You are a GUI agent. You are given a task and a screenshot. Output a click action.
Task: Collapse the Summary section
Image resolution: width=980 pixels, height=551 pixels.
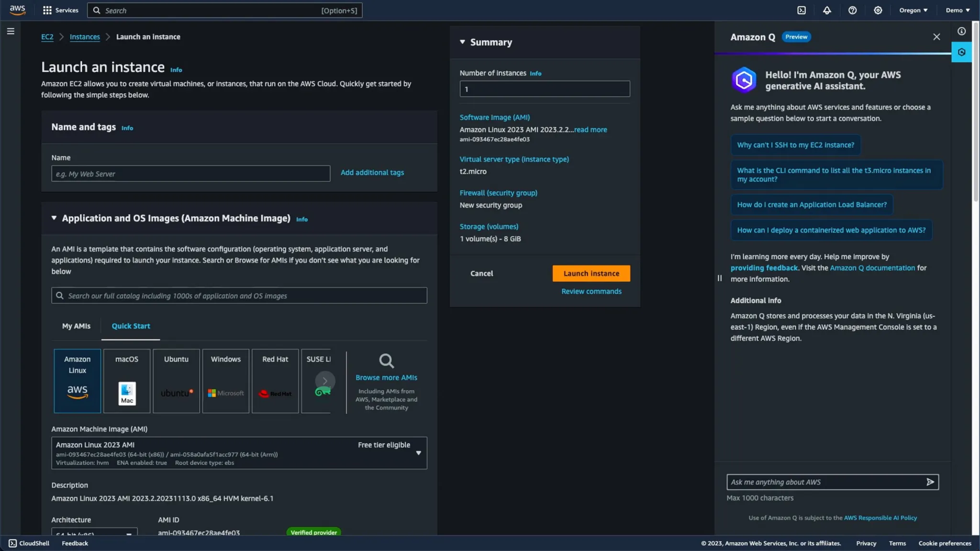462,42
